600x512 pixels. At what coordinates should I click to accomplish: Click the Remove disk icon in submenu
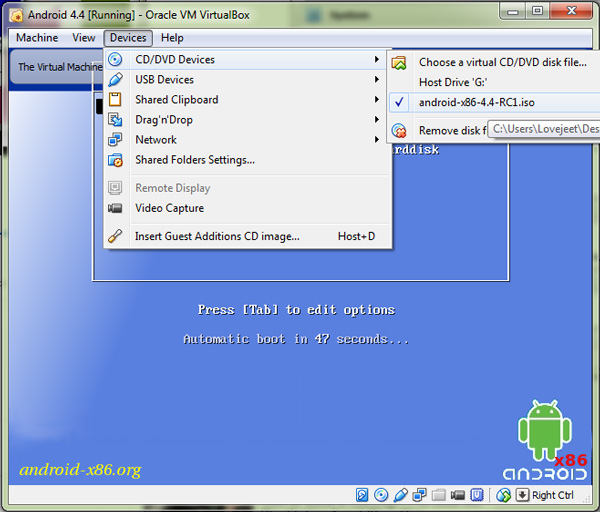tap(399, 131)
